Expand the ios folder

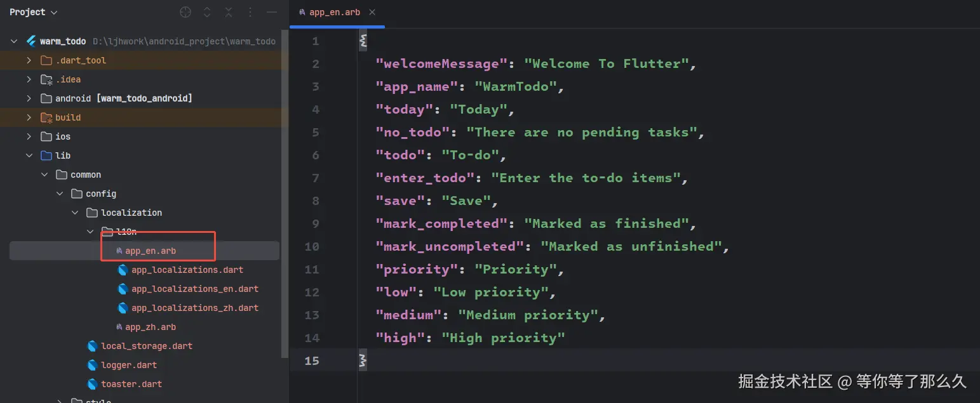(x=29, y=136)
